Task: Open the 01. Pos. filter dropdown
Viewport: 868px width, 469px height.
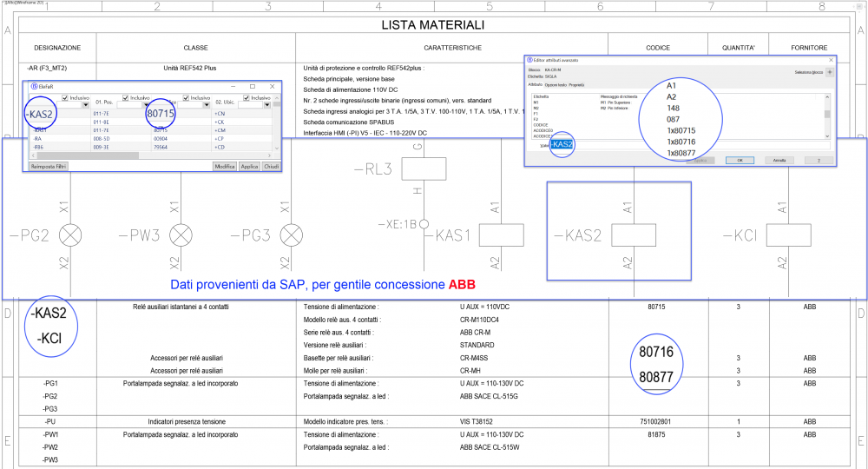Action: point(146,105)
